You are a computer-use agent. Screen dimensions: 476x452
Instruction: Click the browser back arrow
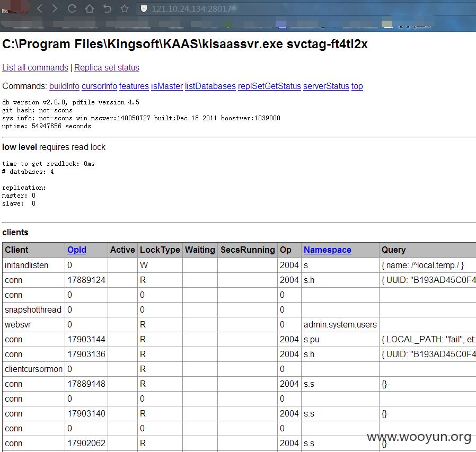tap(39, 8)
